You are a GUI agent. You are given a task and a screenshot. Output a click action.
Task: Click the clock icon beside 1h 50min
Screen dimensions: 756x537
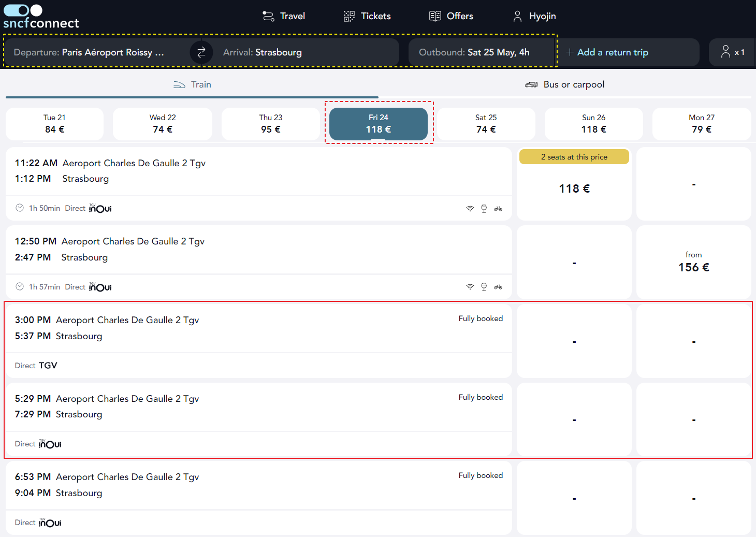[x=20, y=208]
